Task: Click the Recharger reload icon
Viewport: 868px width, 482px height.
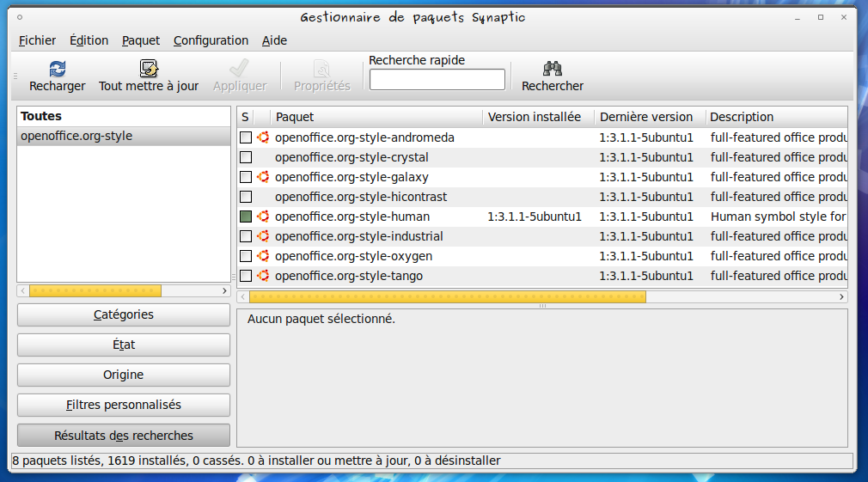Action: 58,69
